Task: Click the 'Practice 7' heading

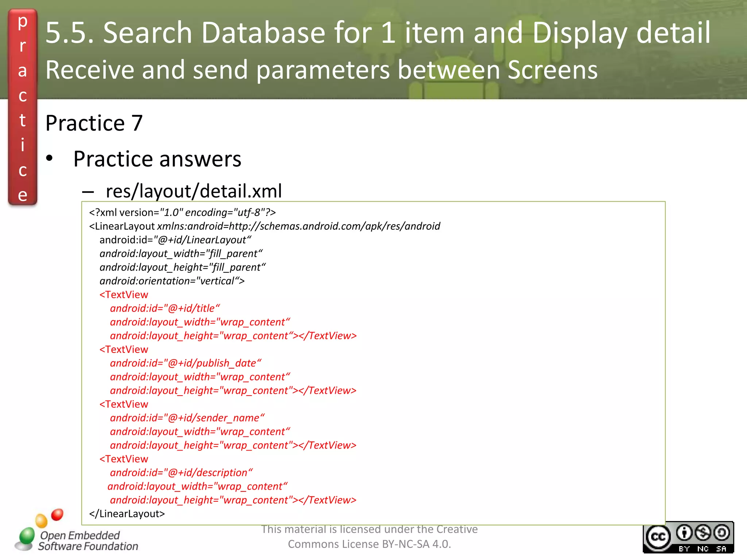Action: tap(94, 123)
